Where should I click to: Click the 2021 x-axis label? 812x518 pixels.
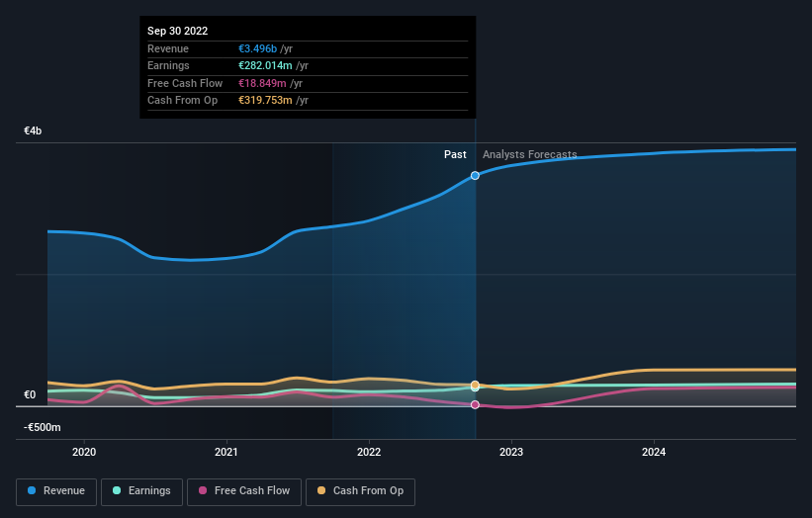226,452
